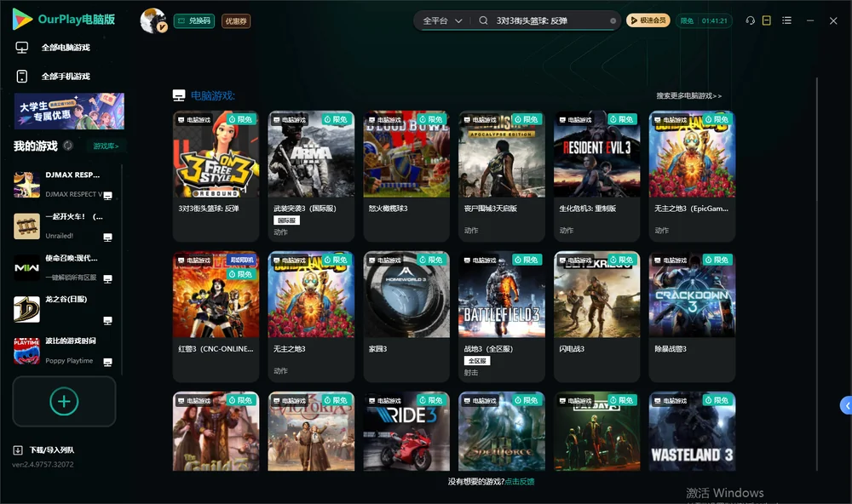
Task: Open the 游戏库 link
Action: click(x=106, y=146)
